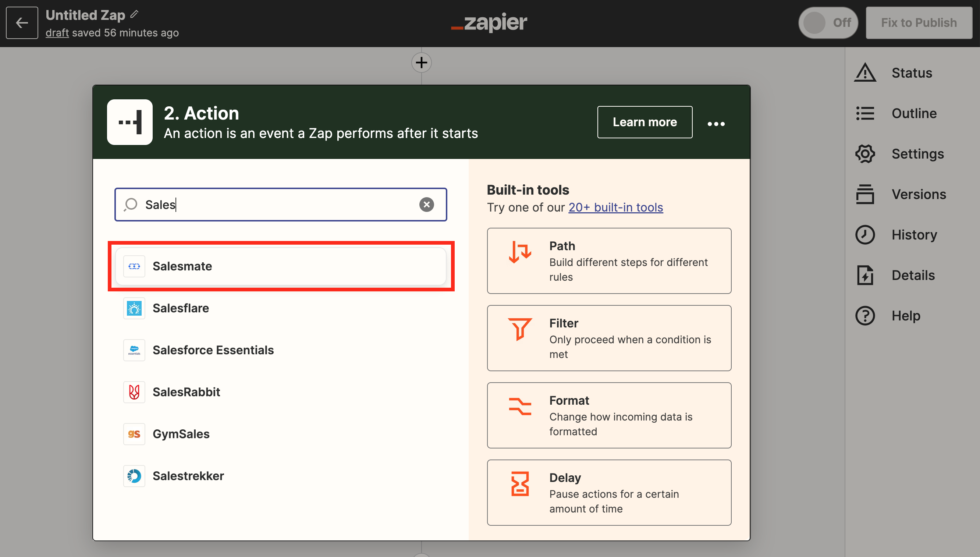Choose the Delay built-in tool
980x557 pixels.
pyautogui.click(x=609, y=493)
